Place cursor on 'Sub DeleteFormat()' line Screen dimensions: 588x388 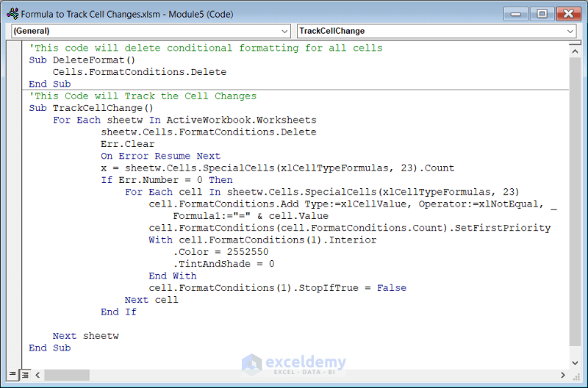pyautogui.click(x=82, y=60)
